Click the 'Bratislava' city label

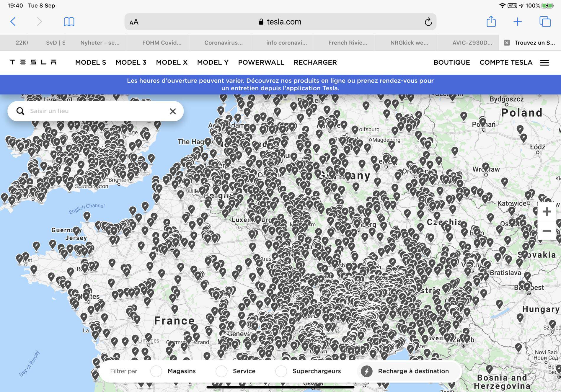pos(505,273)
